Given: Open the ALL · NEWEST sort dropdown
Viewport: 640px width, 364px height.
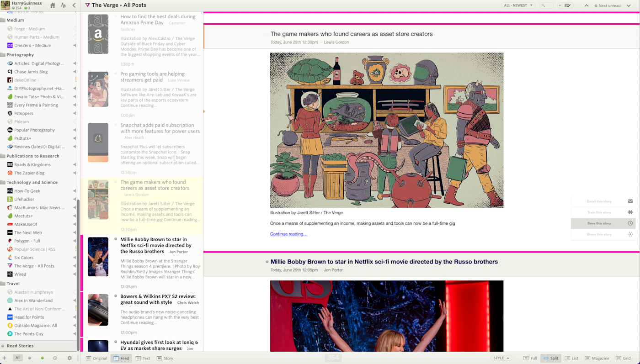Looking at the screenshot, I should pyautogui.click(x=518, y=5).
